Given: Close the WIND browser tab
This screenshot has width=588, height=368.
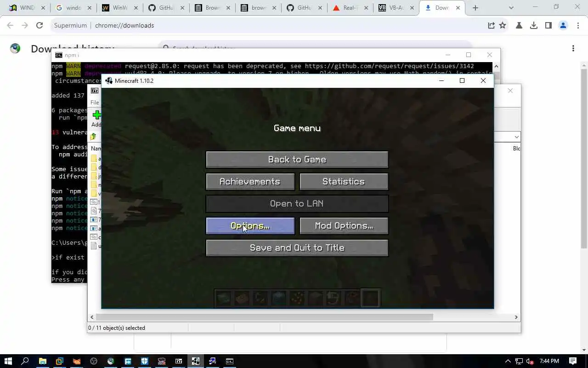Looking at the screenshot, I should point(43,8).
